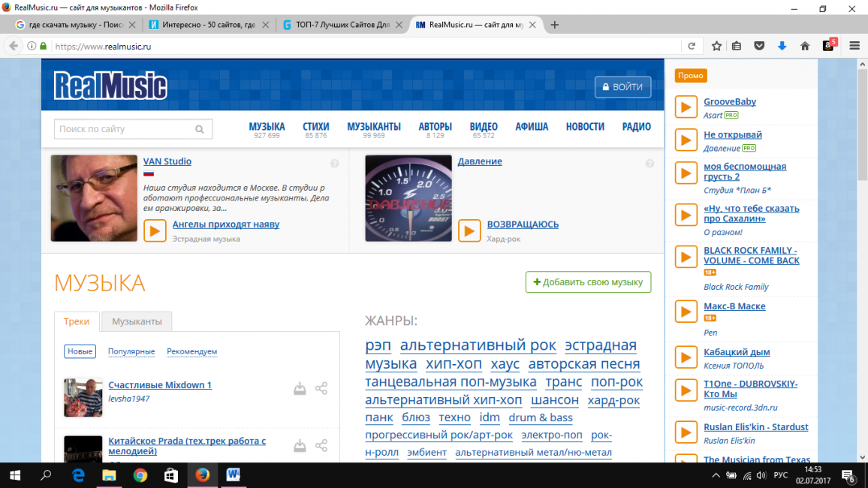Select the Треки content tab
This screenshot has height=488, width=868.
(x=77, y=321)
